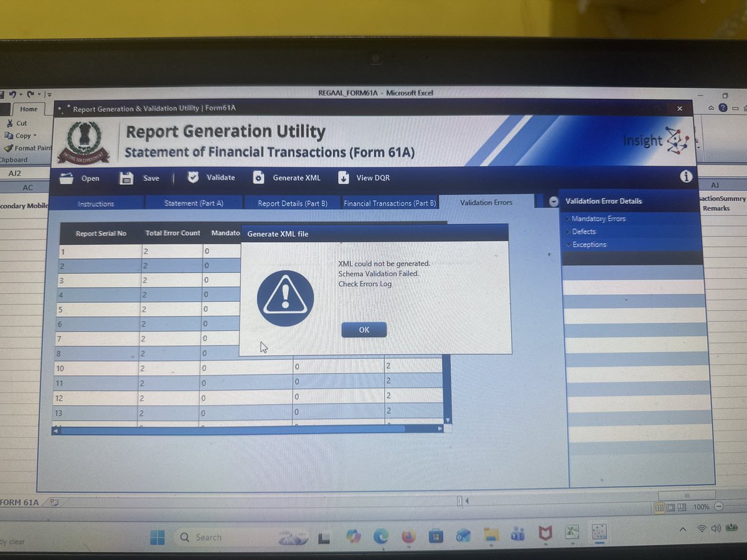Click the Validate shield icon
747x560 pixels.
(193, 177)
